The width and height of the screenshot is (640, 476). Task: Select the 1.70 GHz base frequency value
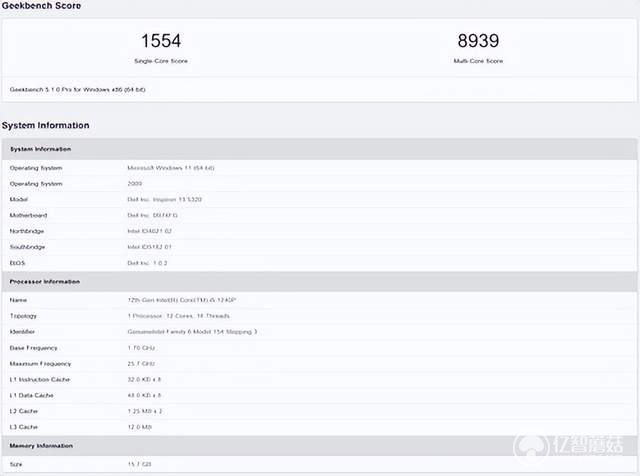coord(141,348)
